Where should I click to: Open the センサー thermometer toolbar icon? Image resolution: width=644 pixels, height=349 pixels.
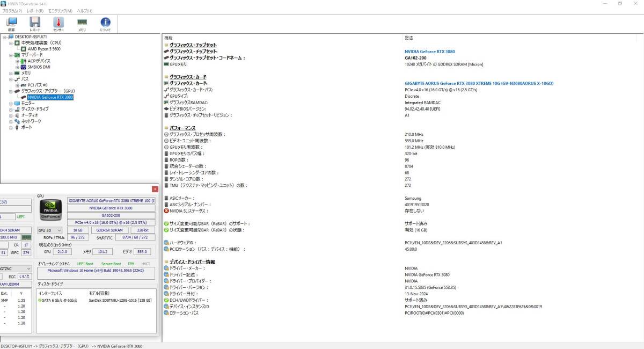pyautogui.click(x=58, y=24)
